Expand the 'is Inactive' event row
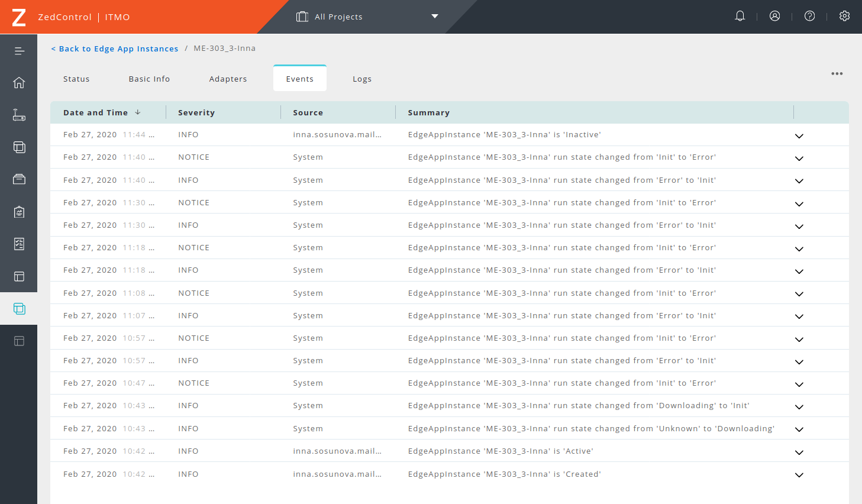The width and height of the screenshot is (862, 504). click(x=799, y=136)
